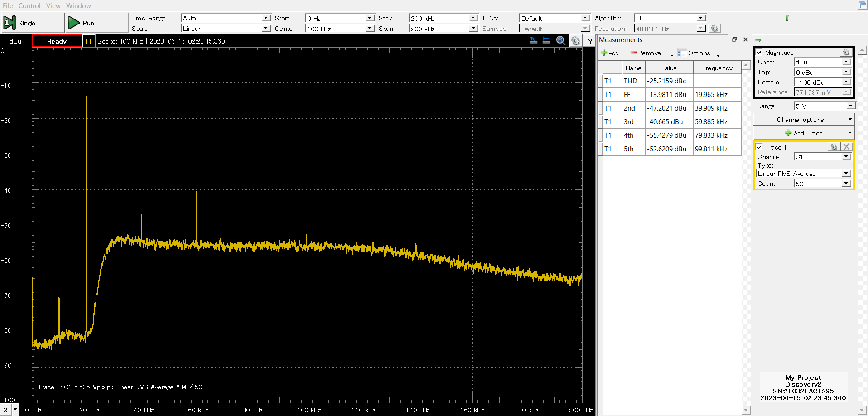Click the X cursor button at plot bottom-left
This screenshot has width=868, height=416.
[5, 409]
